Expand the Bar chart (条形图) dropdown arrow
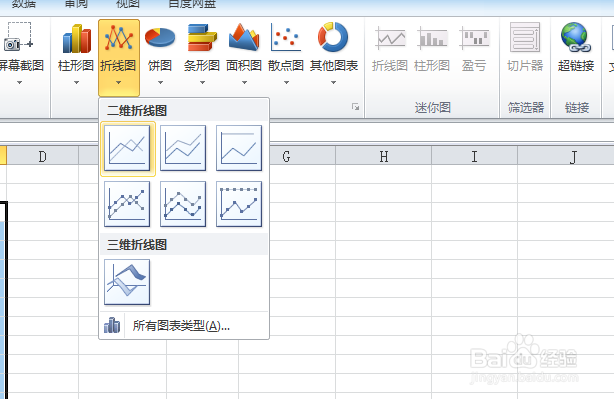This screenshot has width=614, height=399. tap(202, 83)
